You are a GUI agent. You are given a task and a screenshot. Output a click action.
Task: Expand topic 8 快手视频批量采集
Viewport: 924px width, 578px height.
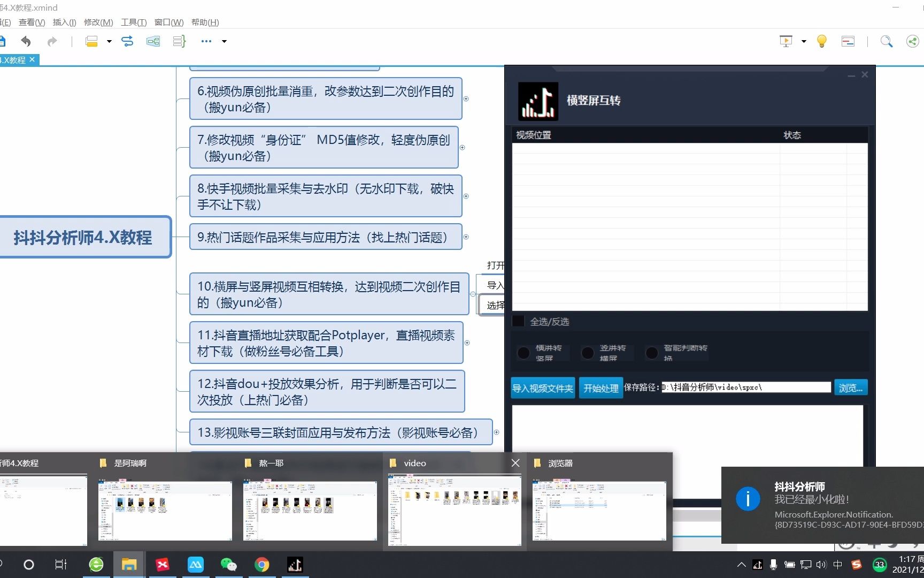coord(466,196)
